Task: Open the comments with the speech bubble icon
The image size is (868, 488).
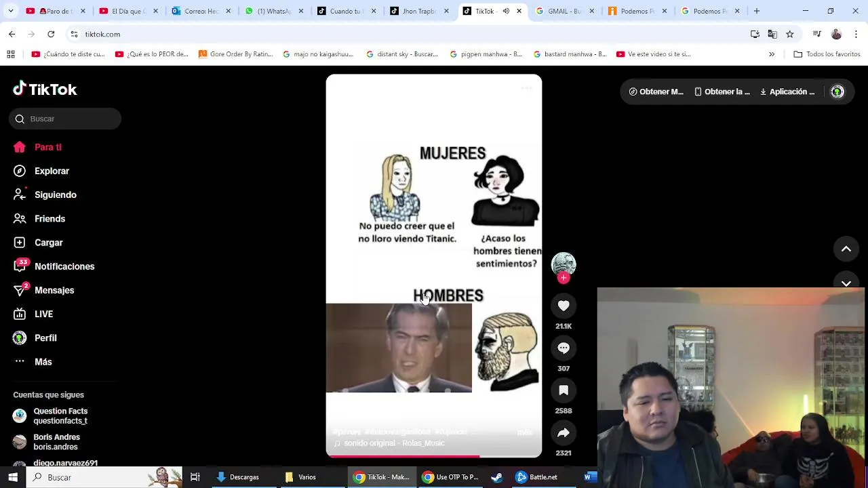Action: tap(564, 348)
